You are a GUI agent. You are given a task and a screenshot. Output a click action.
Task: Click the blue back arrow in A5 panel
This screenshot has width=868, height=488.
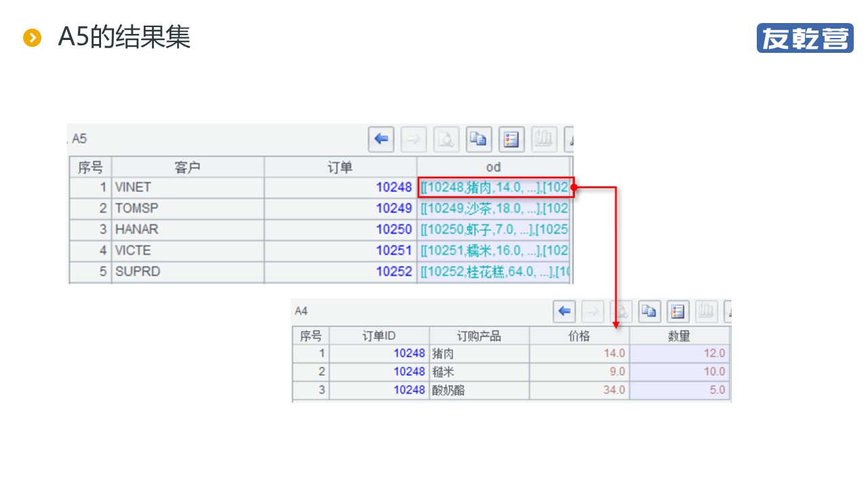tap(381, 140)
